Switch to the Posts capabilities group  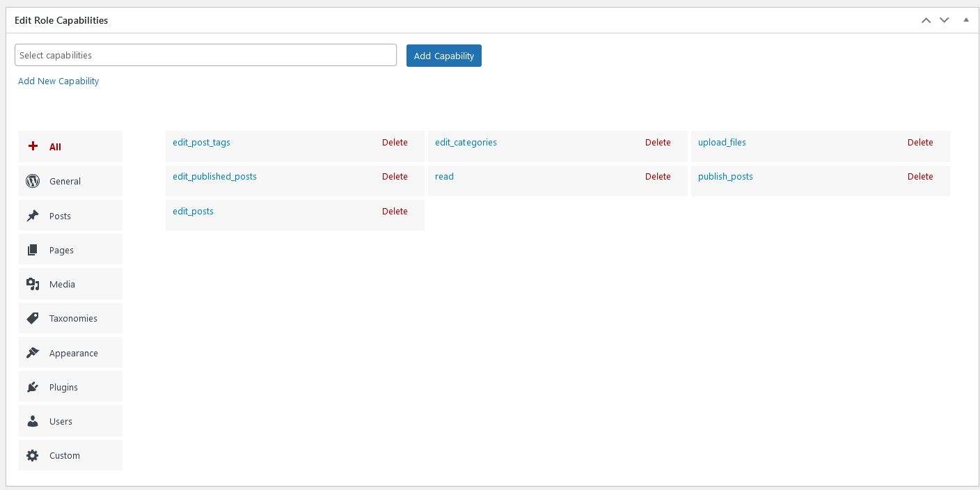[x=70, y=215]
